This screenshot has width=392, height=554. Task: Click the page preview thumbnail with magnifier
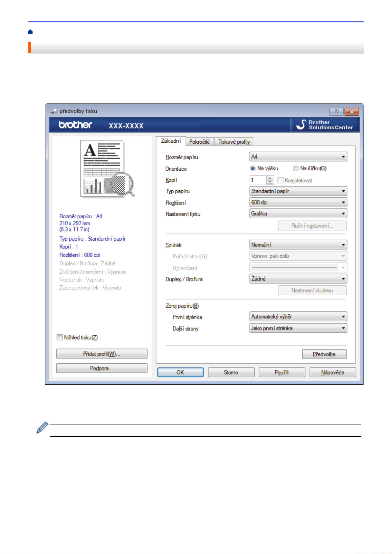[108, 169]
